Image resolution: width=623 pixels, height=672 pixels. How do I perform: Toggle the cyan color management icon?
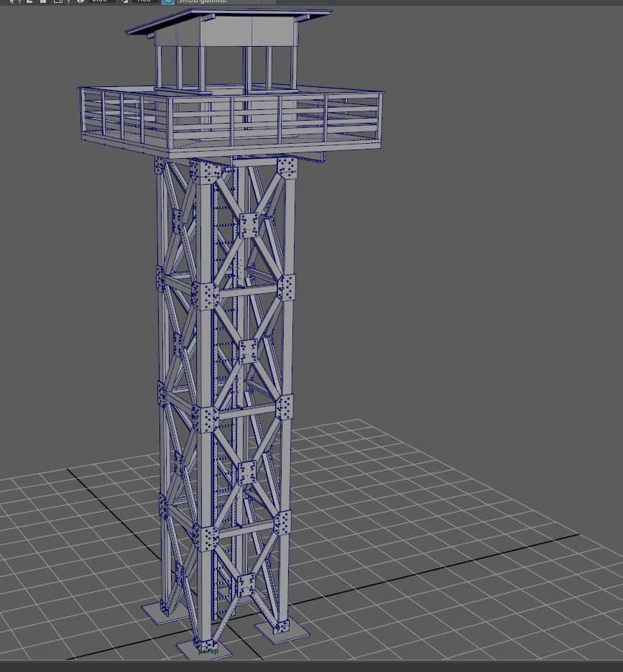(168, 1)
